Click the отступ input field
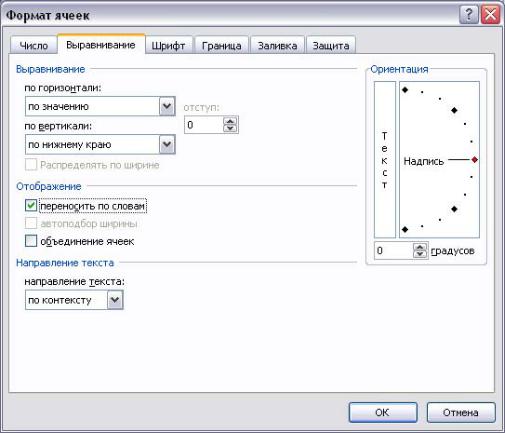The width and height of the screenshot is (505, 433). [x=204, y=125]
